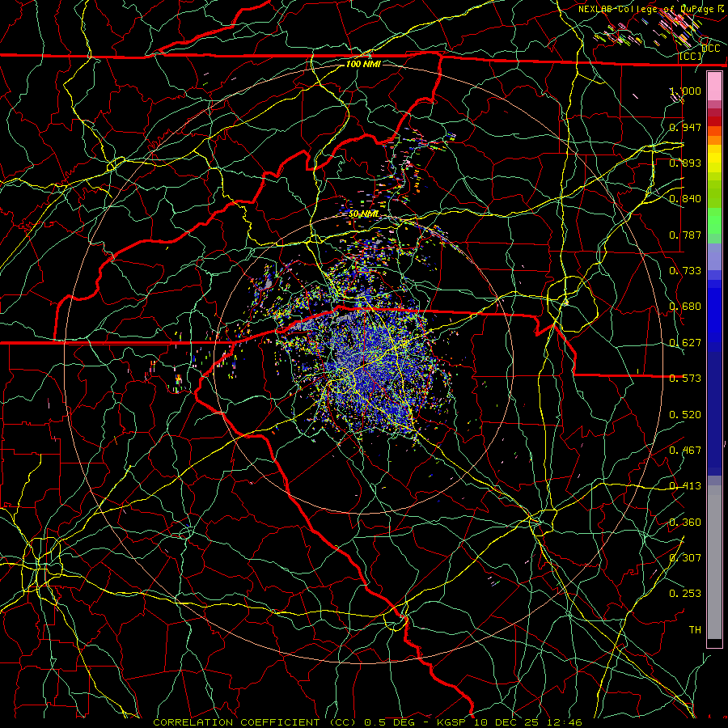The height and width of the screenshot is (728, 728).
Task: Click the TH threshold label
Action: coord(695,630)
